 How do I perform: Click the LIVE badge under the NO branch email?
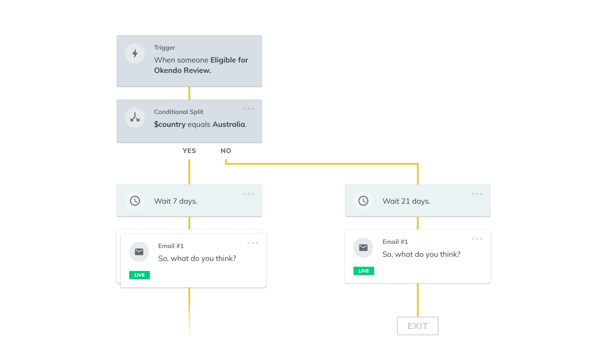364,271
